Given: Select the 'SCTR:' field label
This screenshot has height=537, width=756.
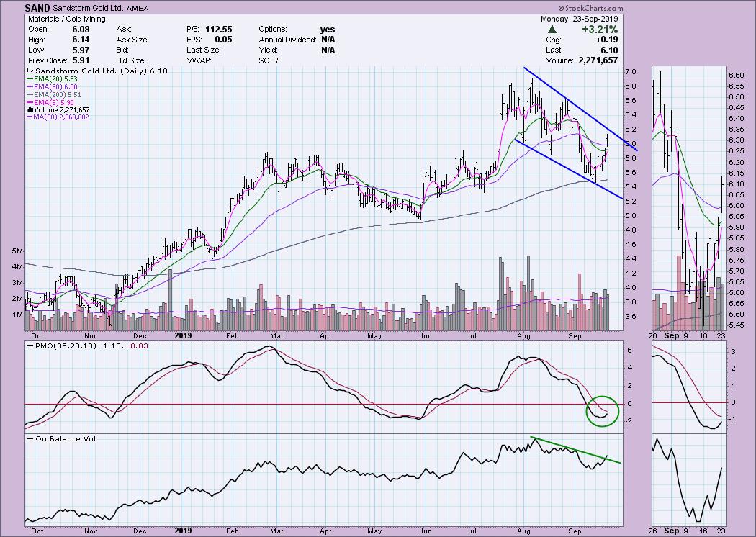Looking at the screenshot, I should click(x=269, y=60).
